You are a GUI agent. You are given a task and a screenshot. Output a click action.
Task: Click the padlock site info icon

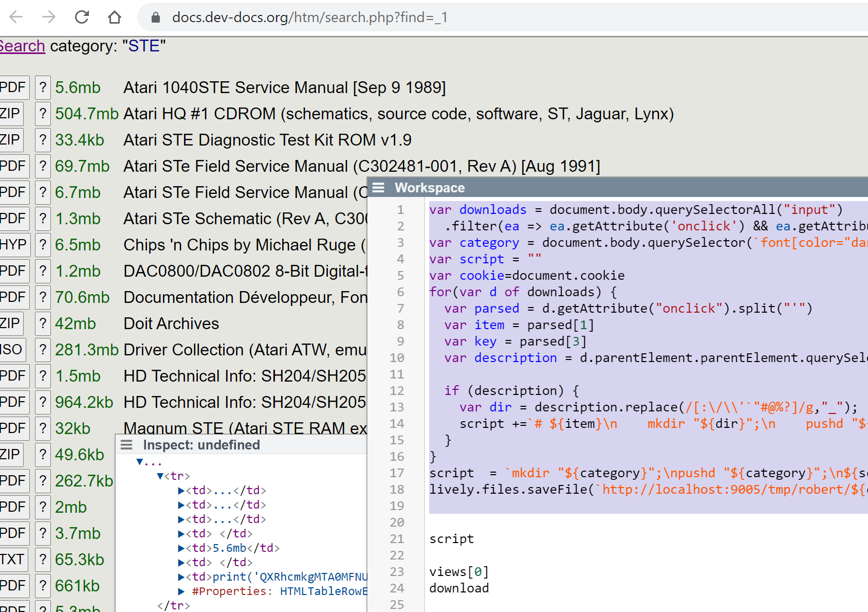pos(155,17)
